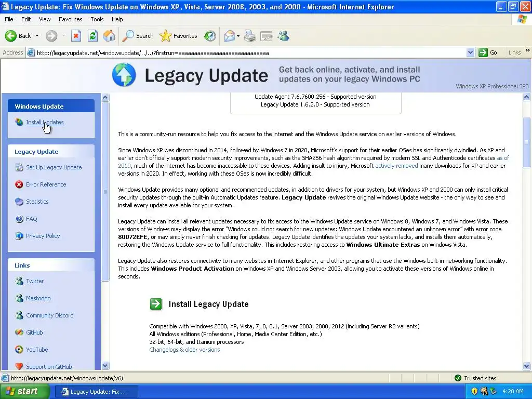
Task: Print the page using the printer icon
Action: pyautogui.click(x=250, y=36)
